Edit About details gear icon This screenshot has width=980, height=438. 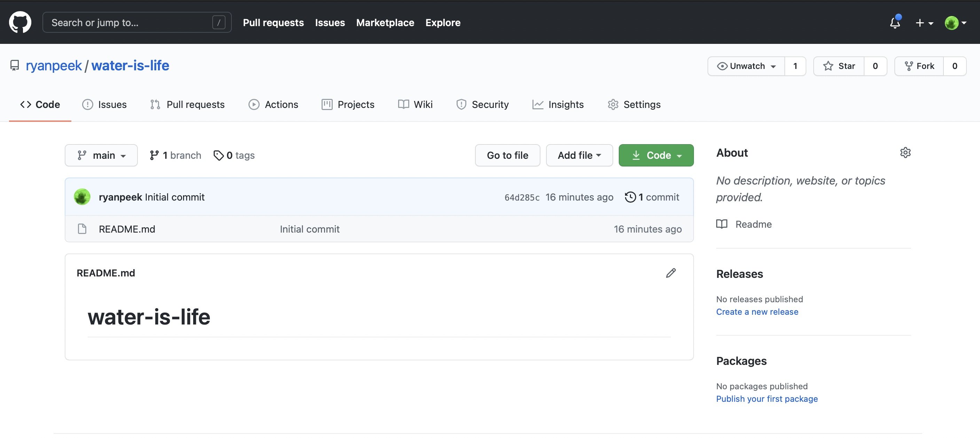(906, 152)
